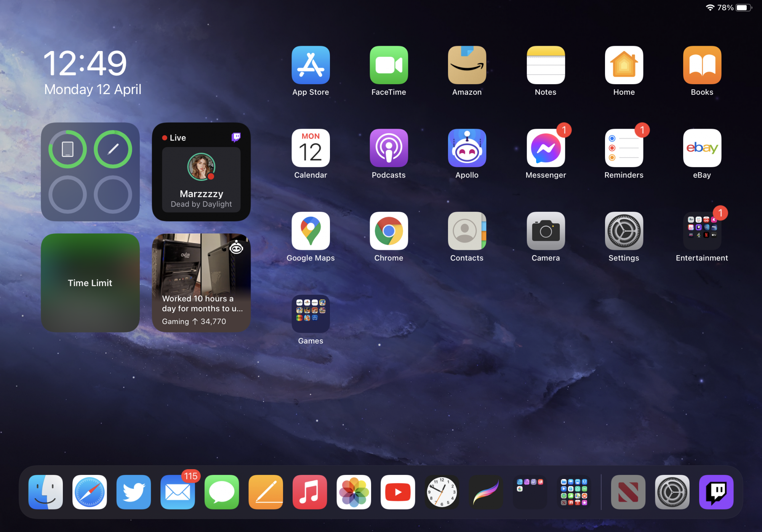Image resolution: width=762 pixels, height=532 pixels.
Task: Tap the Time Limit widget
Action: pyautogui.click(x=90, y=283)
